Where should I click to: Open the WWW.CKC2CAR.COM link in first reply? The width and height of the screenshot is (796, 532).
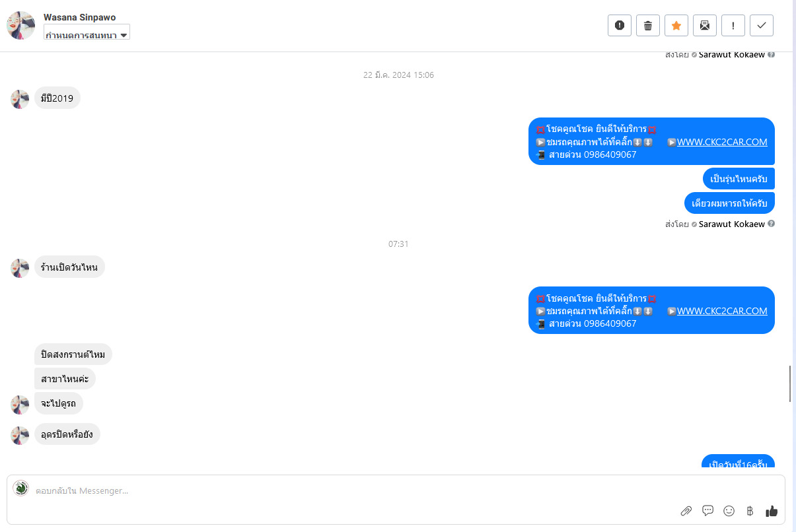pos(722,142)
